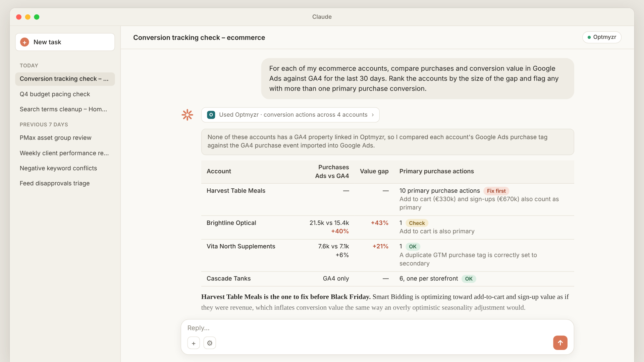
Task: Focus the Reply input field
Action: pos(377,328)
